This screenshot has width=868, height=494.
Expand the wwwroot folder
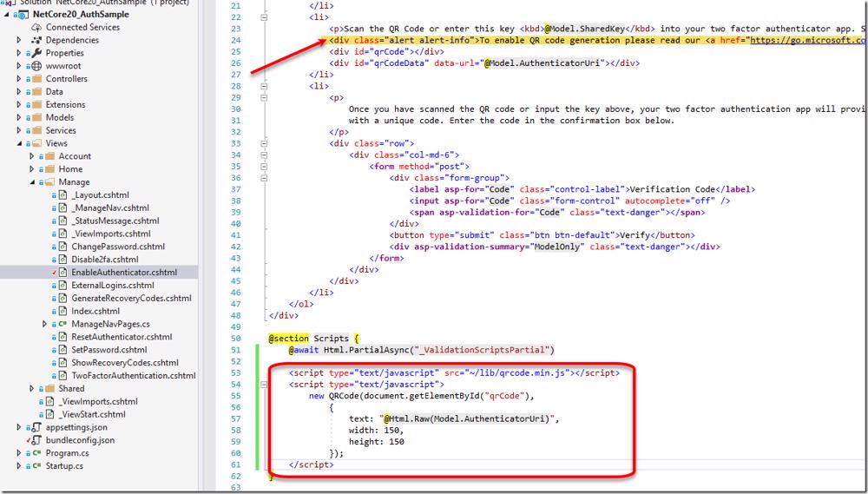pyautogui.click(x=19, y=66)
